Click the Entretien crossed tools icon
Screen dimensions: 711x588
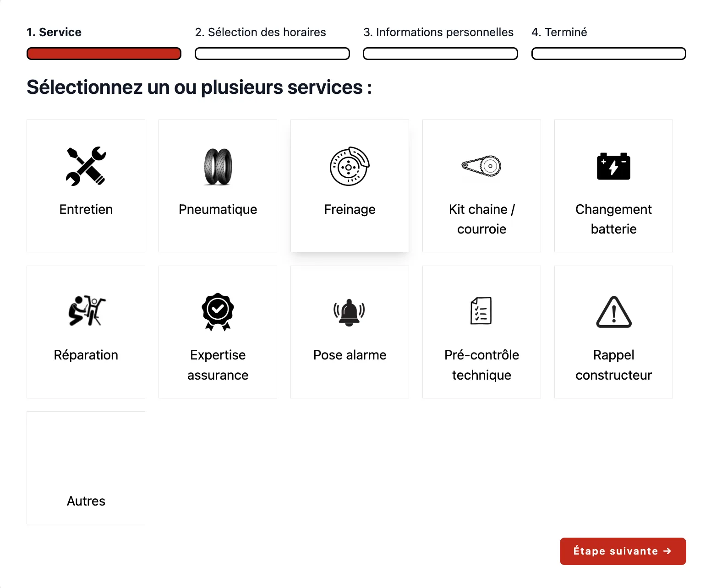coord(86,166)
